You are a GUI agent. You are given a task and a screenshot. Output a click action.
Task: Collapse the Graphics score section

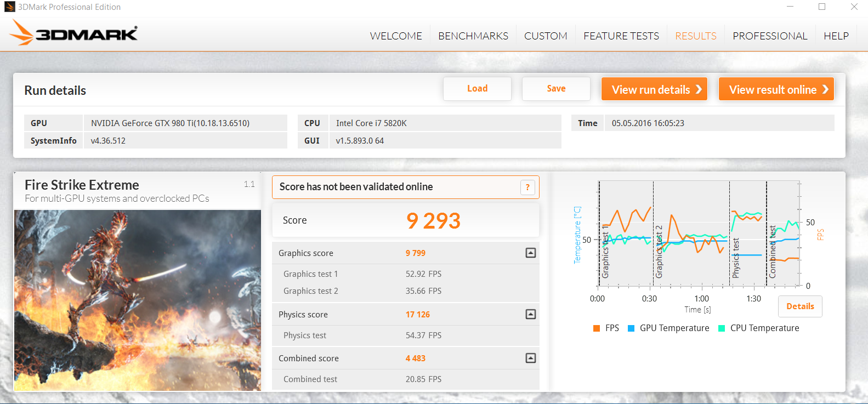click(530, 253)
